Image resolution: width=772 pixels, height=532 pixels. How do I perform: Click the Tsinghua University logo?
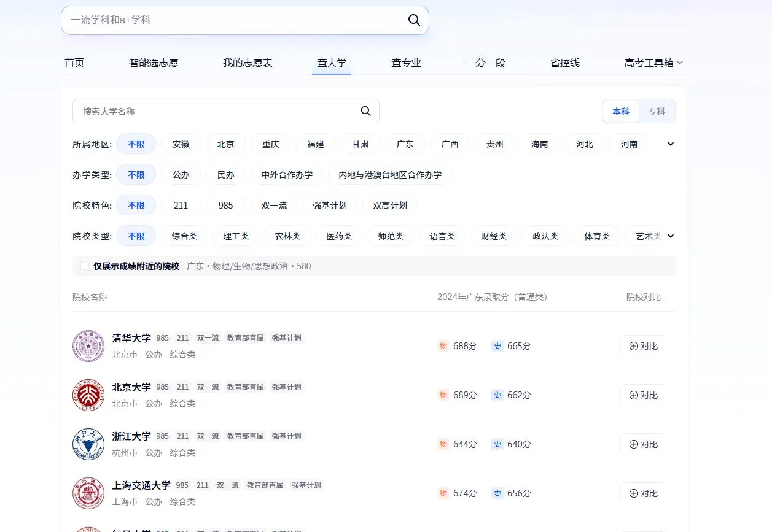88,346
